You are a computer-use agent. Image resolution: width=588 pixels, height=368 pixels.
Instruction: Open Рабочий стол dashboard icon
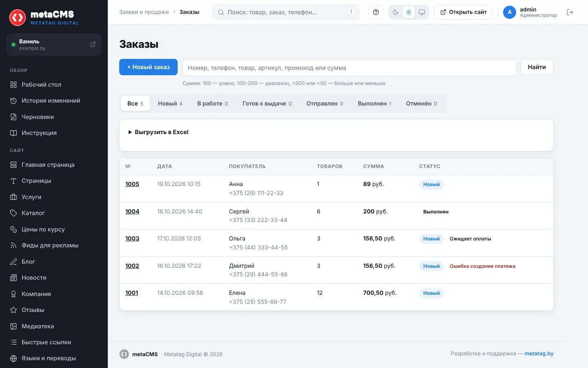click(x=13, y=85)
